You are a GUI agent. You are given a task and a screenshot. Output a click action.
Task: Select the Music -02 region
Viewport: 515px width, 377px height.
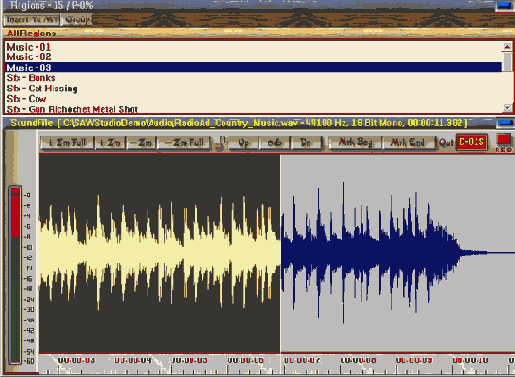point(29,57)
